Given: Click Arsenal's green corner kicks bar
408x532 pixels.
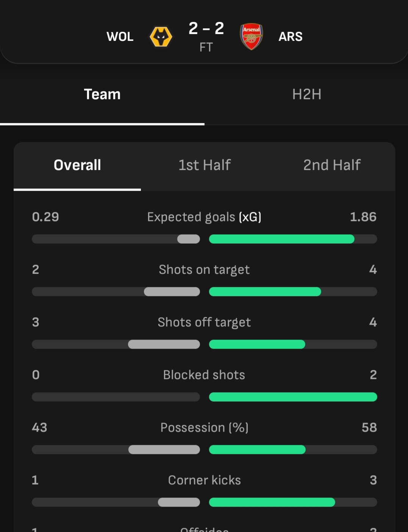Looking at the screenshot, I should (272, 502).
